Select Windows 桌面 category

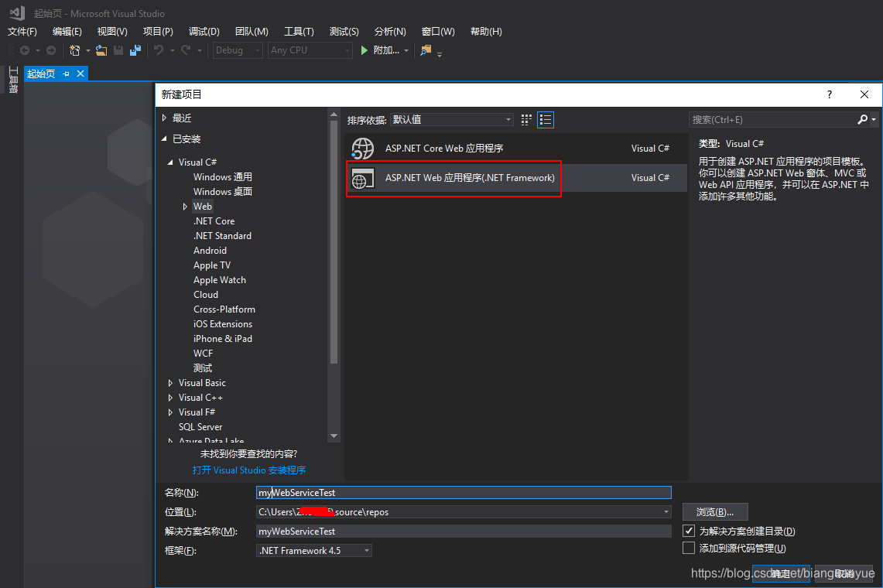(x=222, y=192)
